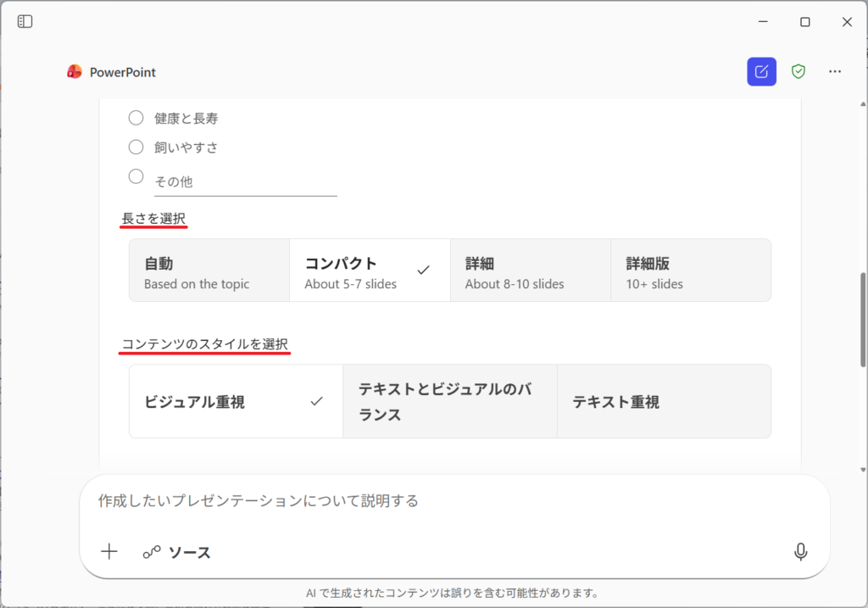
Task: Choose 詳細 About 8-10 slides option
Action: [530, 271]
